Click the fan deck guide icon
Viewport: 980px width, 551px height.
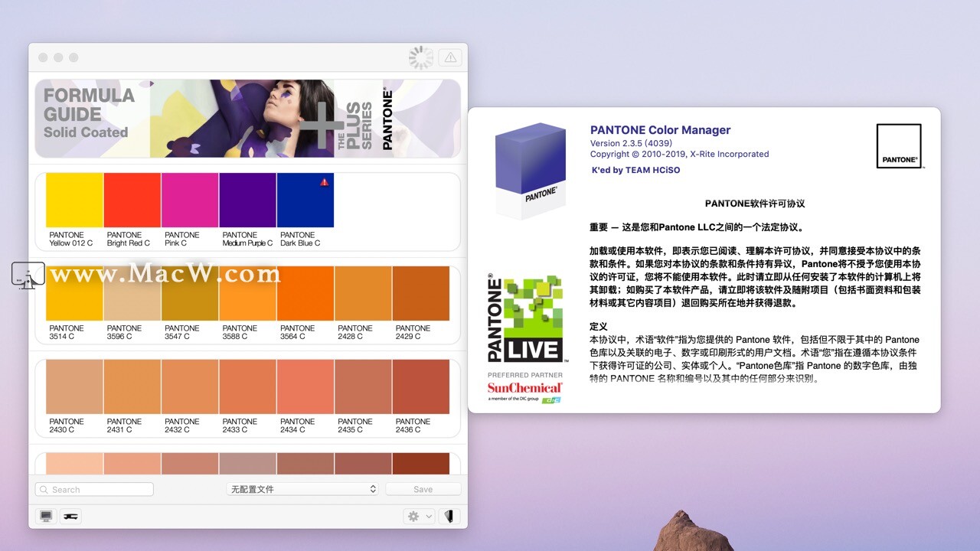click(449, 517)
